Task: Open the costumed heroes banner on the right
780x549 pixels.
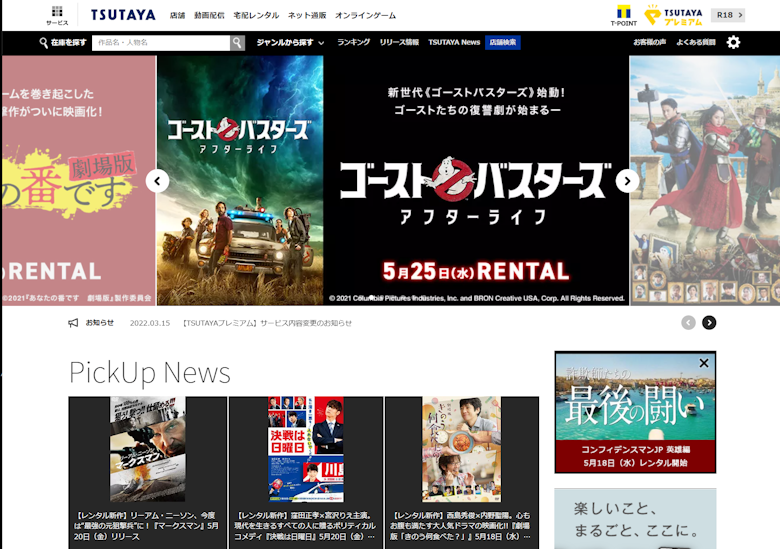Action: (704, 180)
